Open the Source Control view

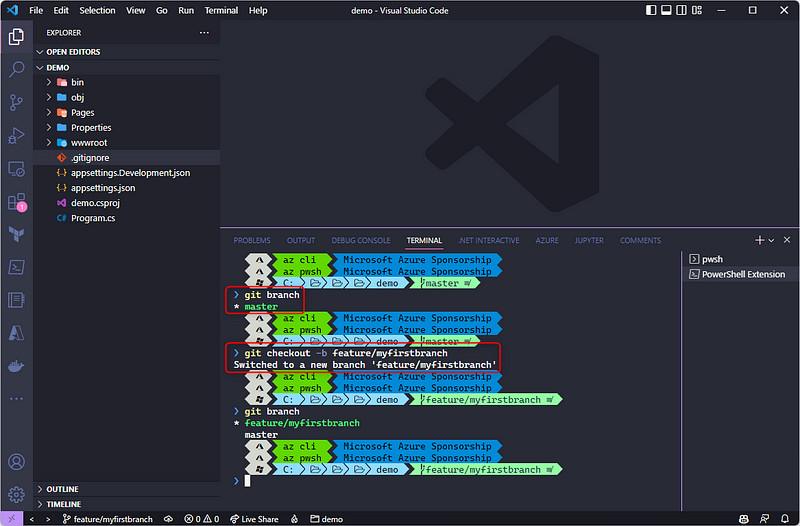click(x=16, y=102)
